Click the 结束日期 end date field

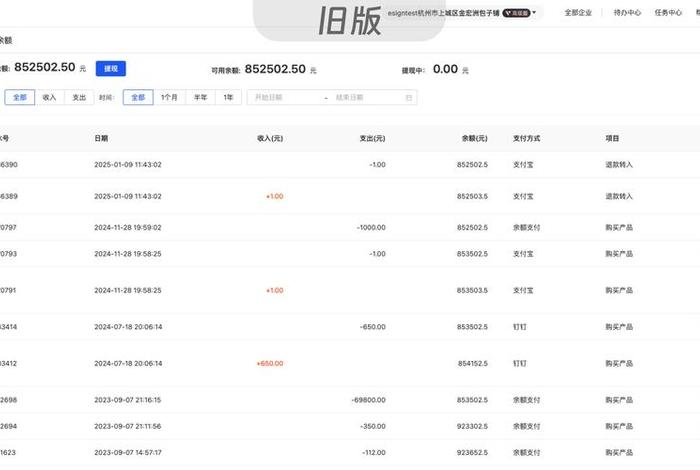point(367,97)
